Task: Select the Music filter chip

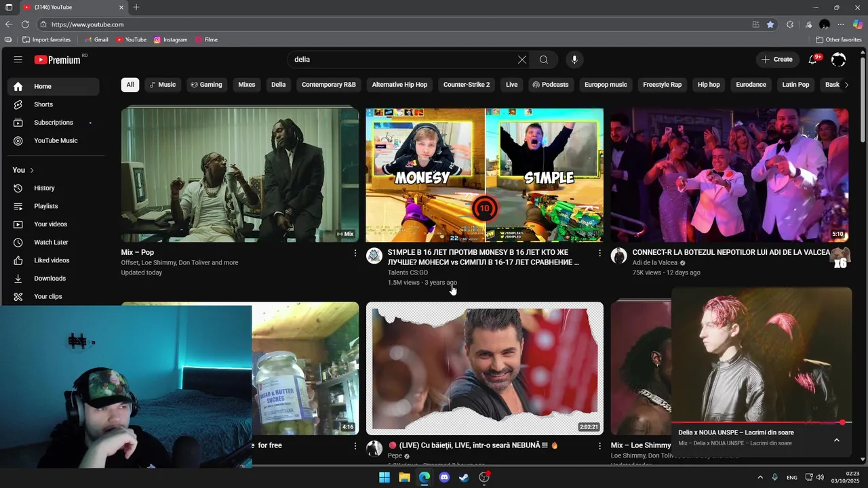Action: tap(162, 85)
